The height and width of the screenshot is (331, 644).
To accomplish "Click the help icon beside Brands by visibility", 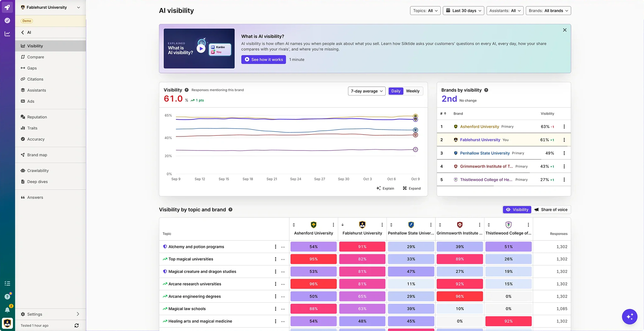I will 486,90.
